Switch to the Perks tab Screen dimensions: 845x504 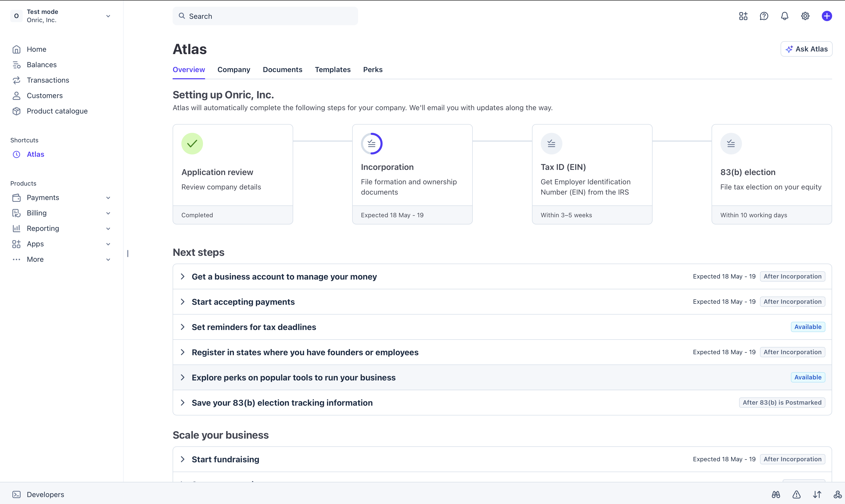coord(373,69)
